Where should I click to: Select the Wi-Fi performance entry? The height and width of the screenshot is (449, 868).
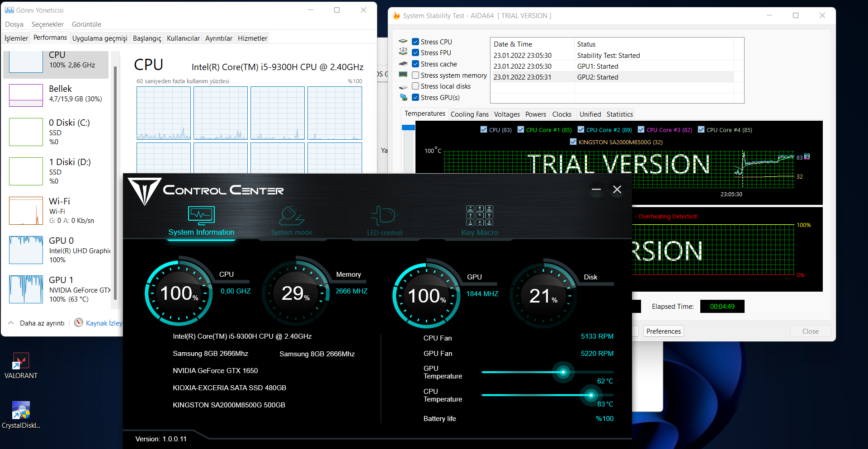(56, 211)
